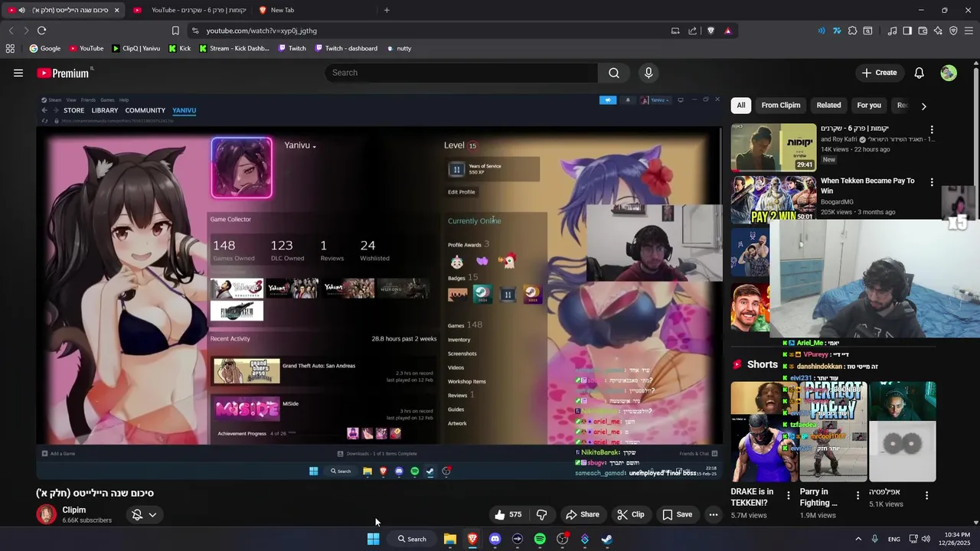Open the Brave Wallet icon
The height and width of the screenshot is (551, 980).
click(x=923, y=31)
